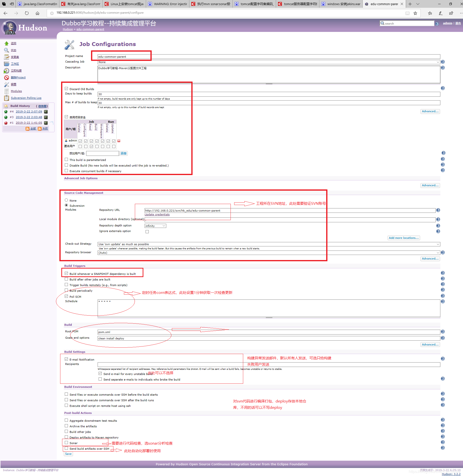Toggle E-mail Notification checkbox
This screenshot has width=463, height=476.
tap(66, 359)
